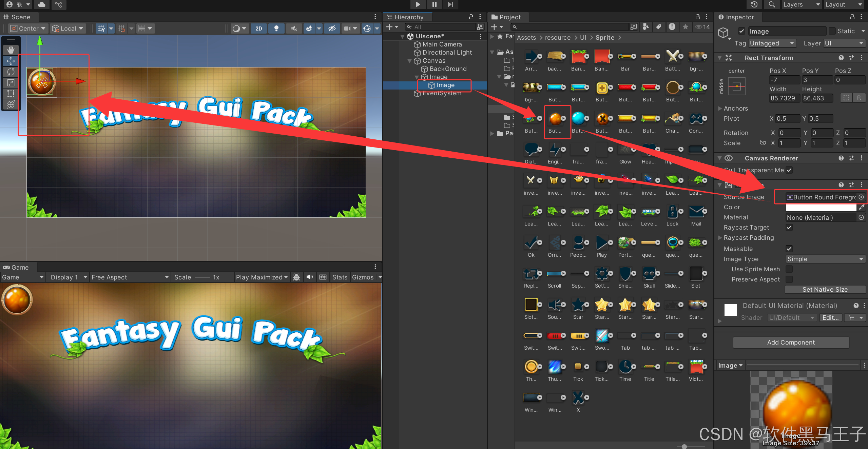Click the Add Component button
Viewport: 868px width, 449px height.
point(791,343)
